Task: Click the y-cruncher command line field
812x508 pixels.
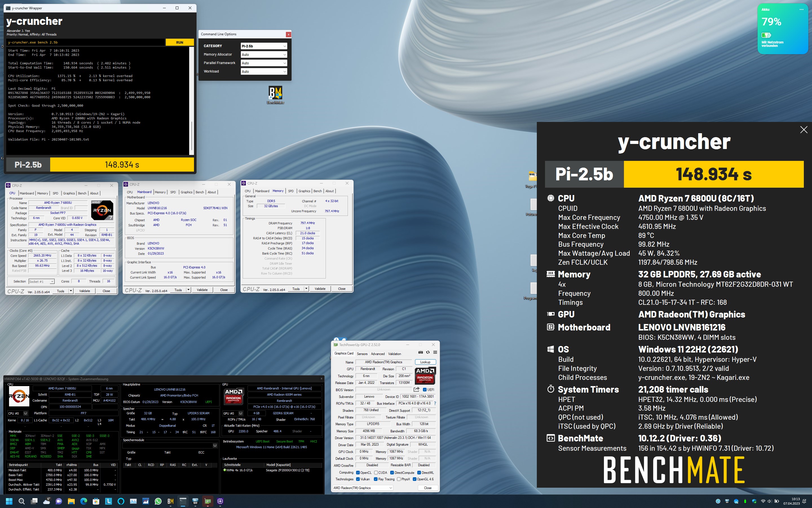Action: tap(85, 42)
